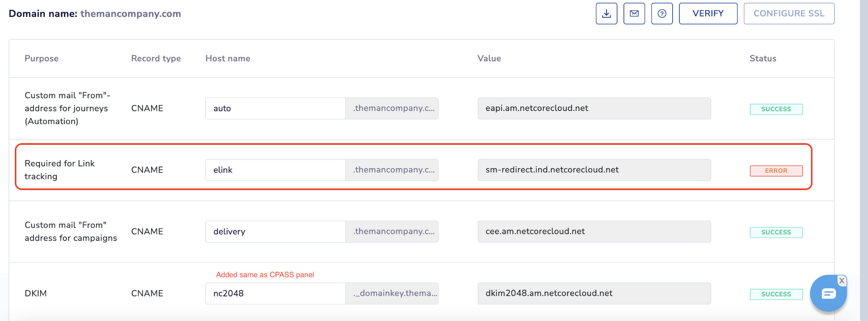
Task: Edit the 'elink' host name field
Action: coord(275,170)
